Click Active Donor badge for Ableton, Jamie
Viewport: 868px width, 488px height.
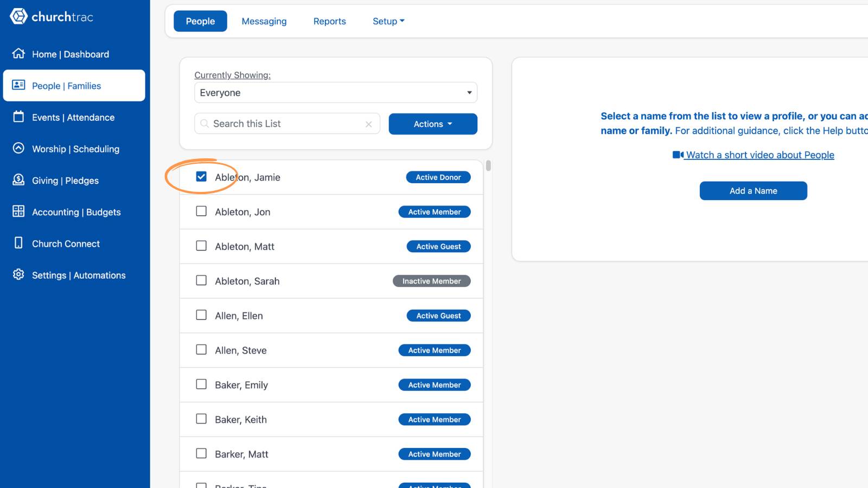(438, 177)
